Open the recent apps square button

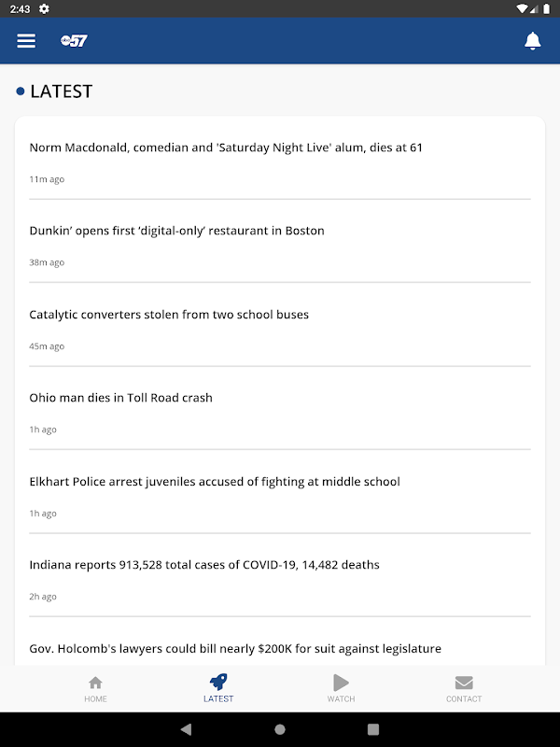click(373, 729)
